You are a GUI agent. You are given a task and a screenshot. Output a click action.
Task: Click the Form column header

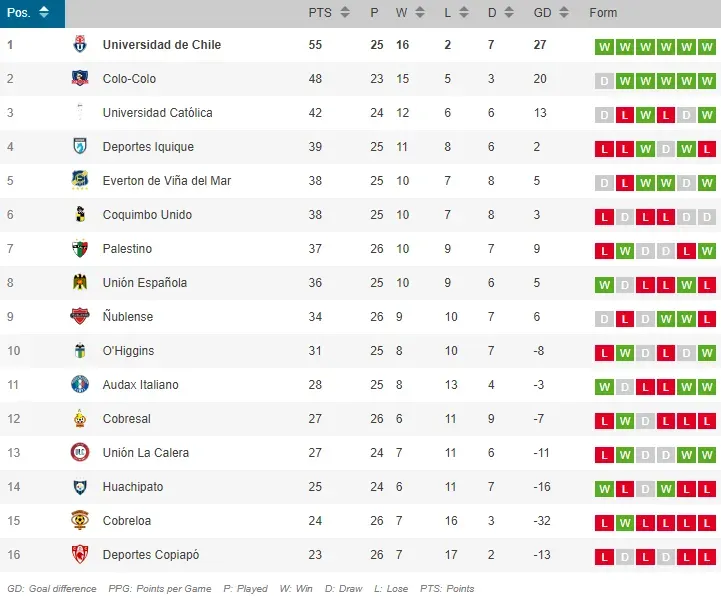[603, 13]
